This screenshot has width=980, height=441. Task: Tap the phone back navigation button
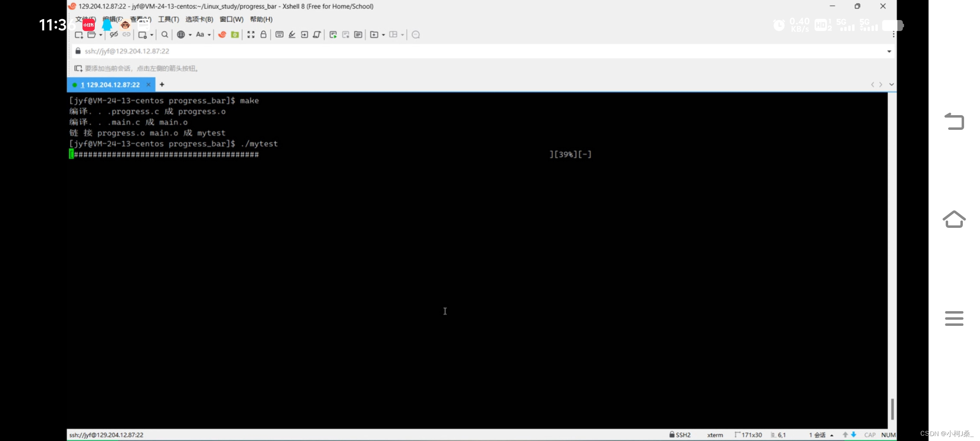954,121
